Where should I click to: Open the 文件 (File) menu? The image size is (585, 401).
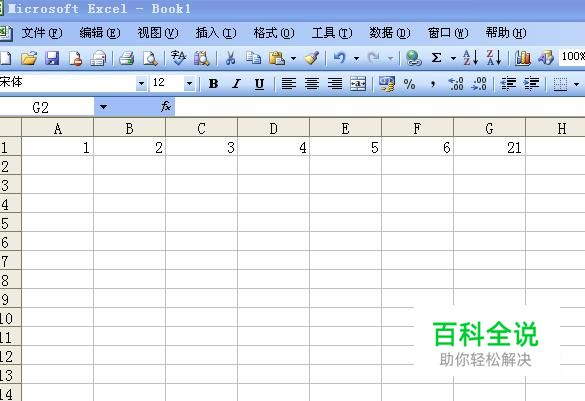click(42, 33)
